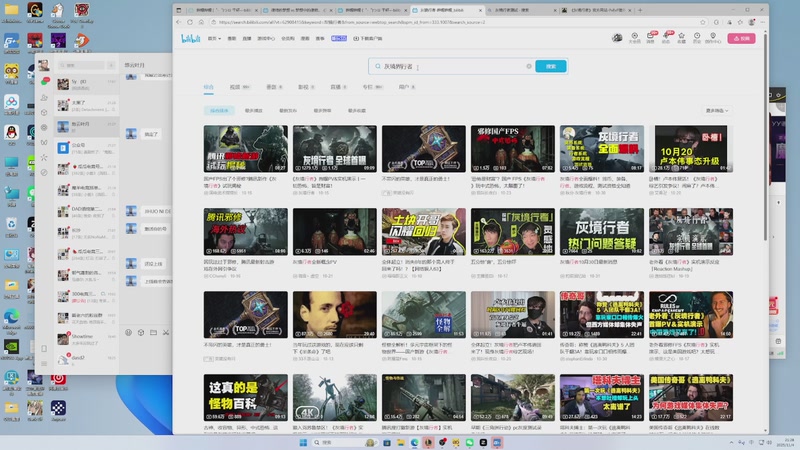800x450 pixels.
Task: Open the WeChat icon in the taskbar
Action: [x=469, y=442]
